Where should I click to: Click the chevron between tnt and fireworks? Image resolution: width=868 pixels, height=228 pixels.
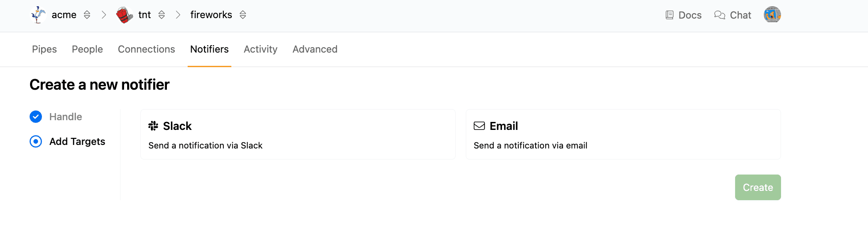(x=178, y=15)
